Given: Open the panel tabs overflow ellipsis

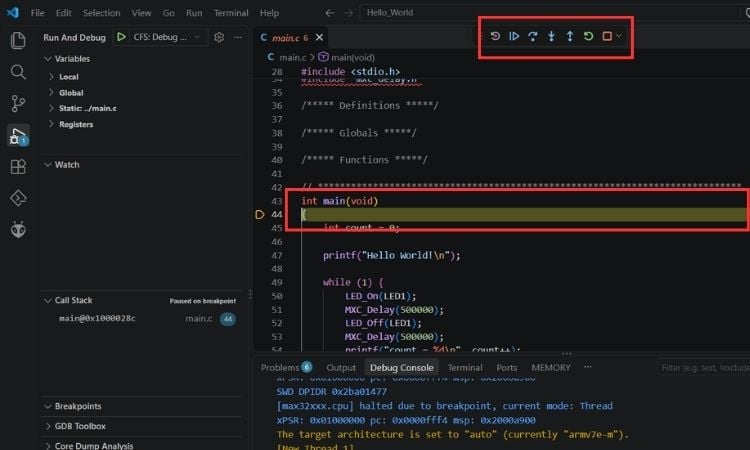Looking at the screenshot, I should [587, 367].
